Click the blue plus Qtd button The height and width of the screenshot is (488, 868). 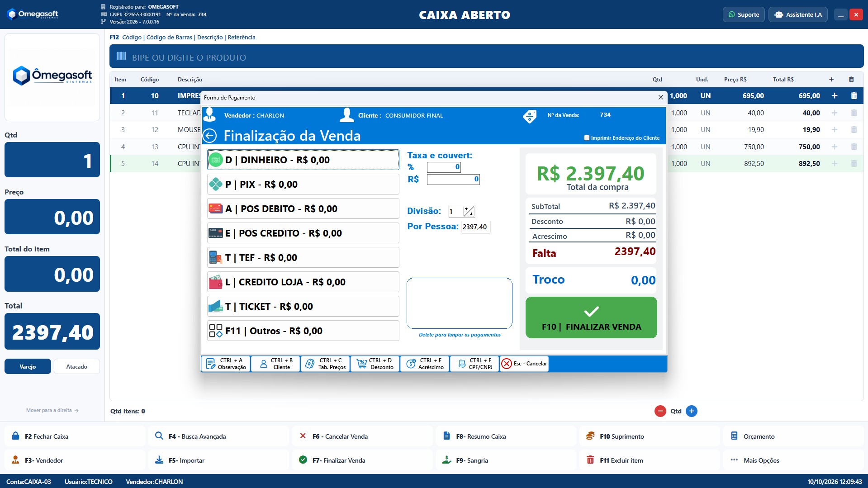(692, 411)
